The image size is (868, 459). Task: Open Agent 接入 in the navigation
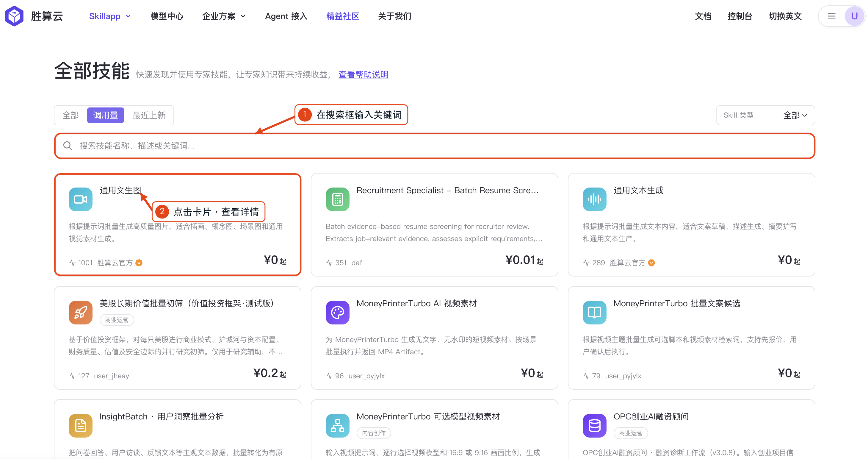pyautogui.click(x=286, y=16)
